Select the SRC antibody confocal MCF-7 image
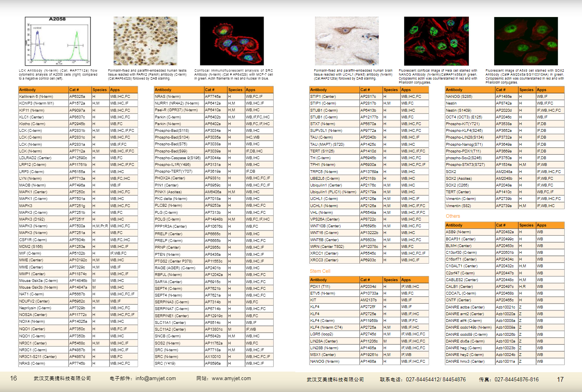582x392 pixels. (x=232, y=41)
